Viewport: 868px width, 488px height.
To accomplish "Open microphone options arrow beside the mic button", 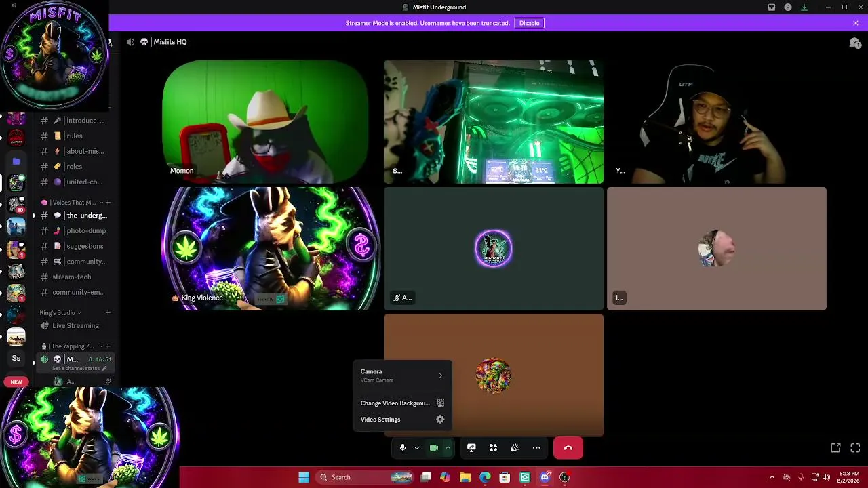I will point(416,448).
